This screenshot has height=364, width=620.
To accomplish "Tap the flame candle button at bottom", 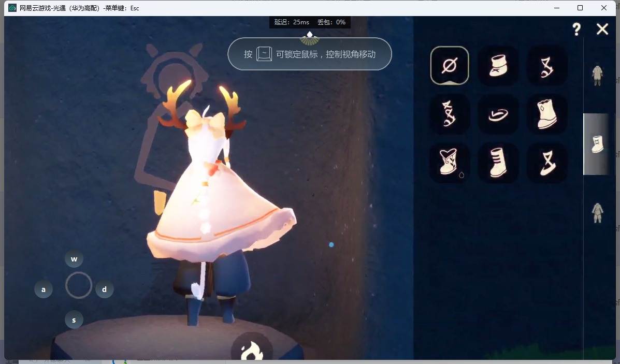I will point(252,350).
